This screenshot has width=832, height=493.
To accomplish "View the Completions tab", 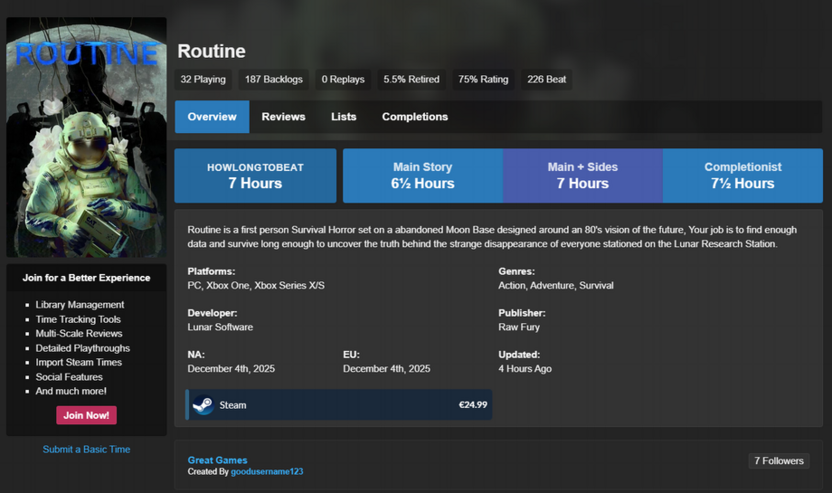I will pos(415,117).
